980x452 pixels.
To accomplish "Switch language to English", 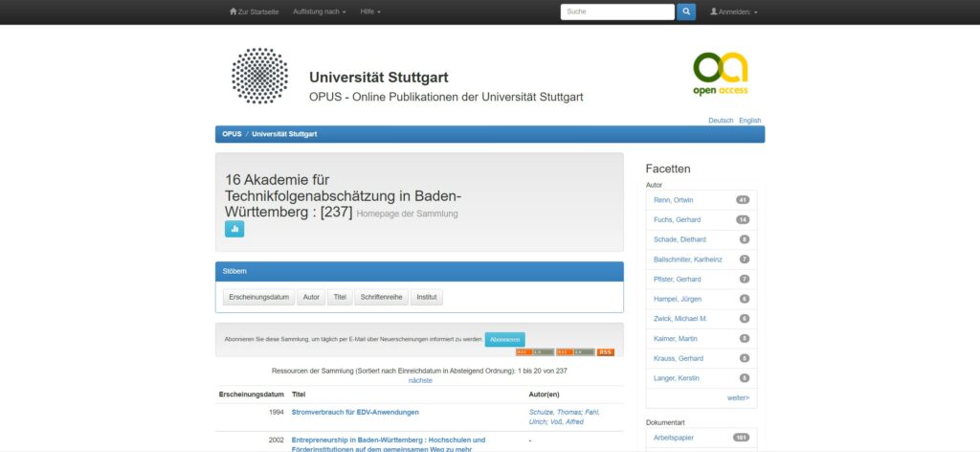I will 750,121.
